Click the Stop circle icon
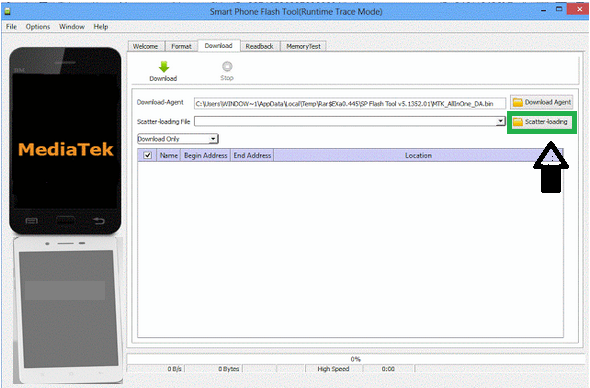590x388 pixels. 227,67
